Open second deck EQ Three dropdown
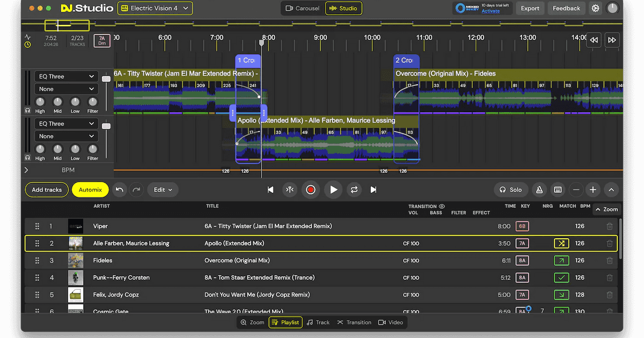 click(66, 124)
